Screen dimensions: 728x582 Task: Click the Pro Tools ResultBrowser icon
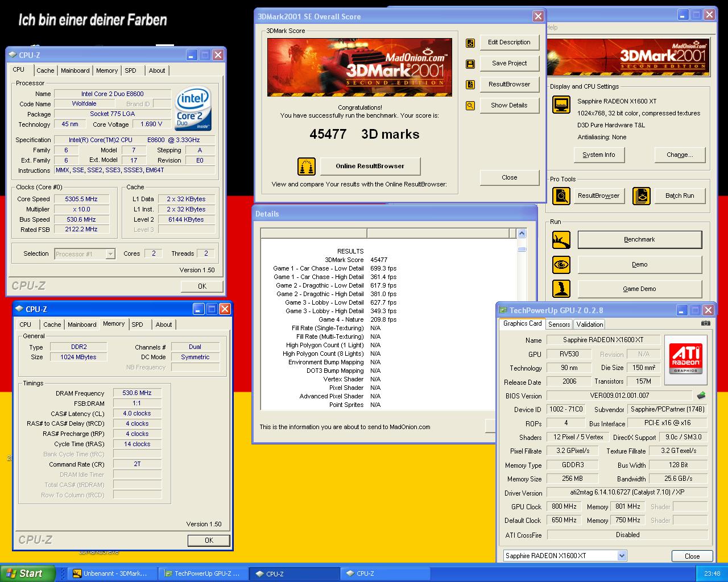tap(561, 196)
